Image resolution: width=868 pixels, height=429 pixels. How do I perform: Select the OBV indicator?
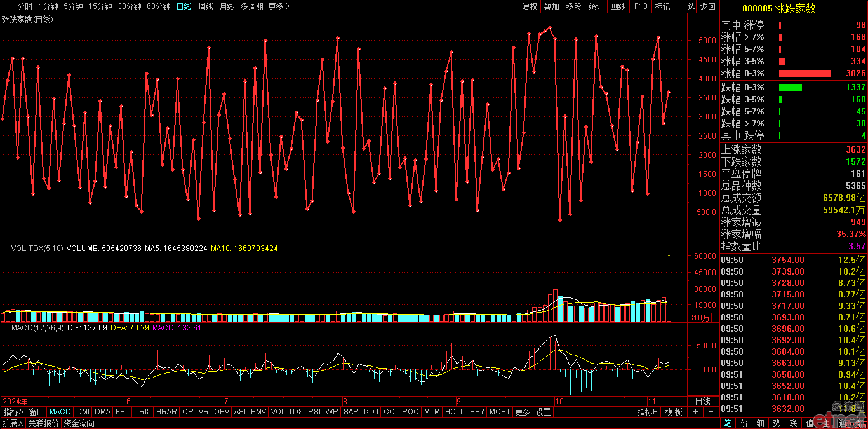(x=222, y=412)
